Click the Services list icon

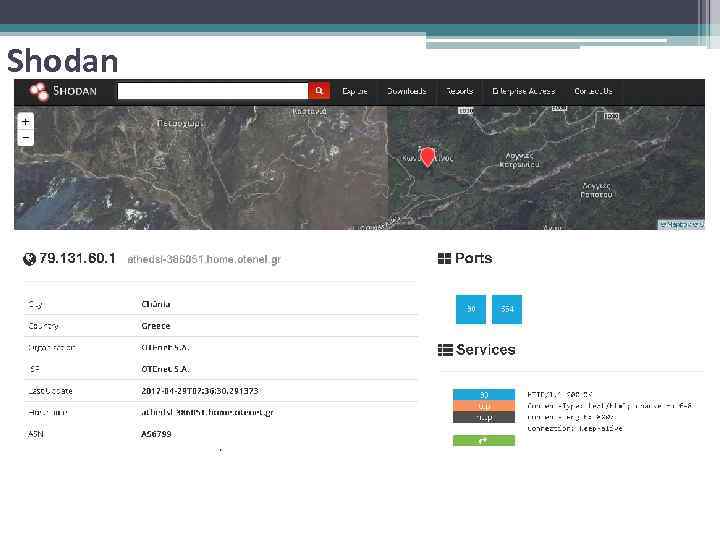click(x=445, y=350)
